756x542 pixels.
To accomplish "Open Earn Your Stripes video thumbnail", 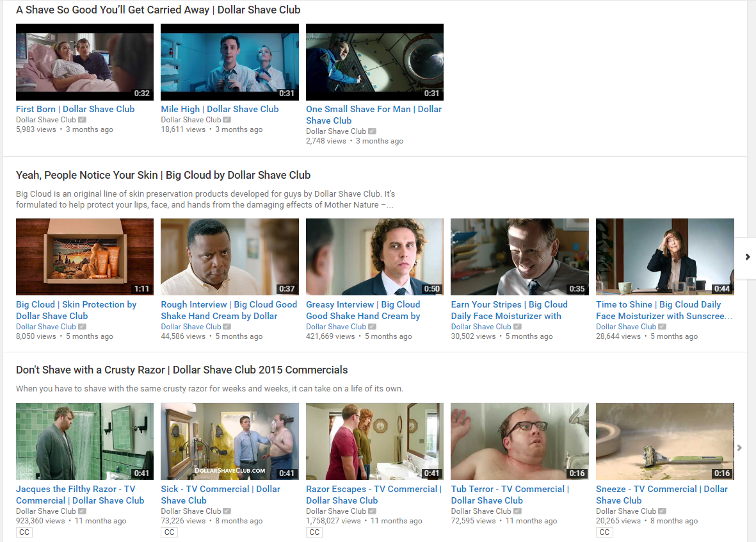I will tap(520, 257).
